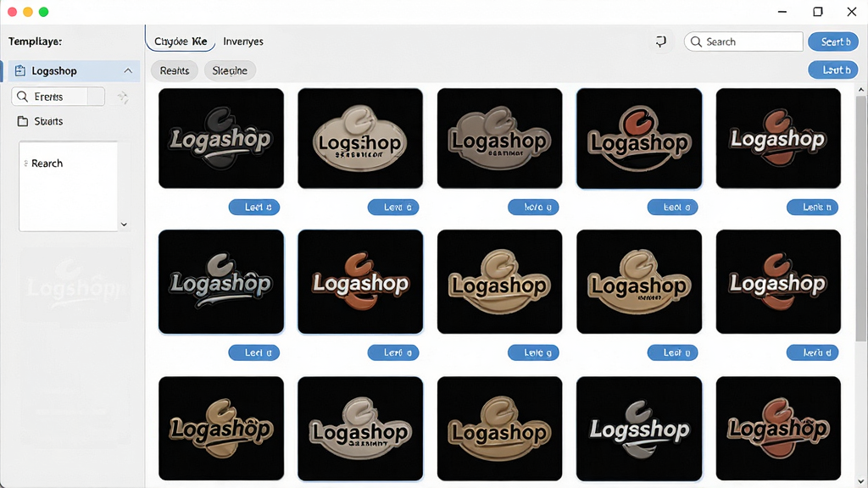Click the button below the red ring-outlined Logashop
Screen dimensions: 868x488
[x=672, y=207]
